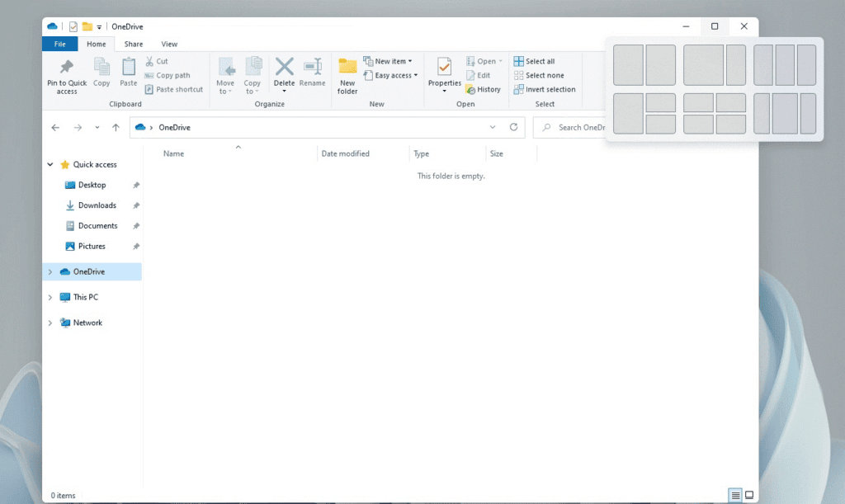
Task: Click the Edit command in ribbon
Action: click(x=478, y=75)
